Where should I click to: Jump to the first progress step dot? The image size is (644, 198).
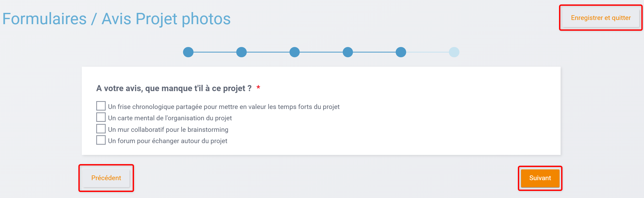pos(188,52)
